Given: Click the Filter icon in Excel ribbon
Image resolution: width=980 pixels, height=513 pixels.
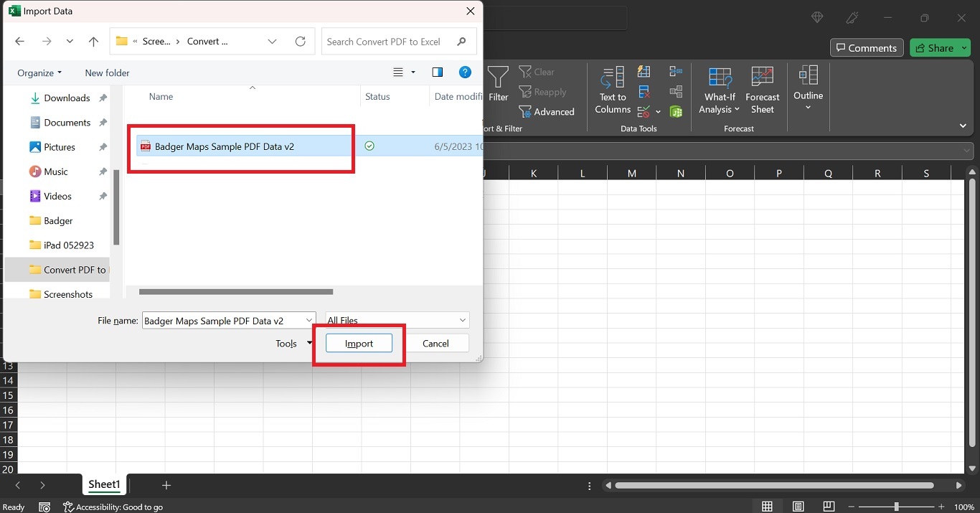Looking at the screenshot, I should pos(498,85).
